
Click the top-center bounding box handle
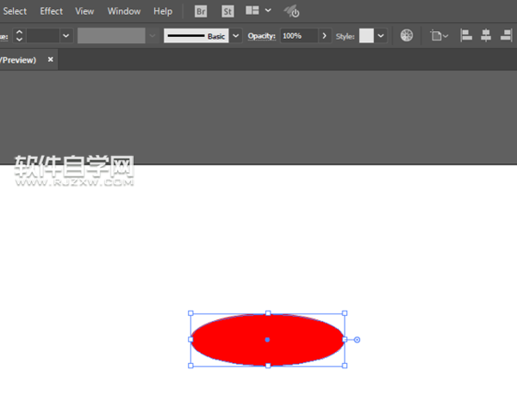click(268, 313)
